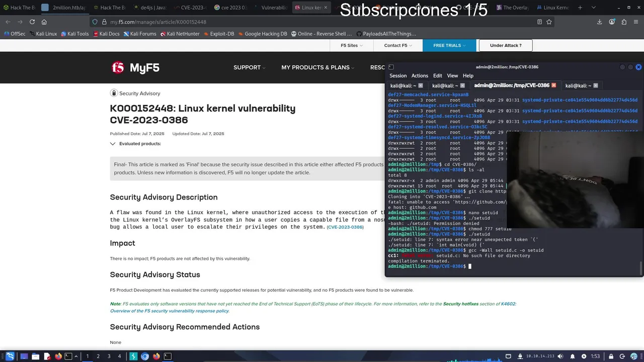The image size is (644, 362).
Task: Open the terminal View menu
Action: pyautogui.click(x=453, y=75)
